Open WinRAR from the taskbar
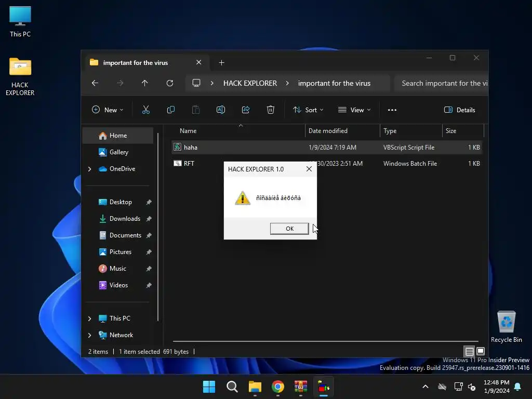 coord(301,387)
